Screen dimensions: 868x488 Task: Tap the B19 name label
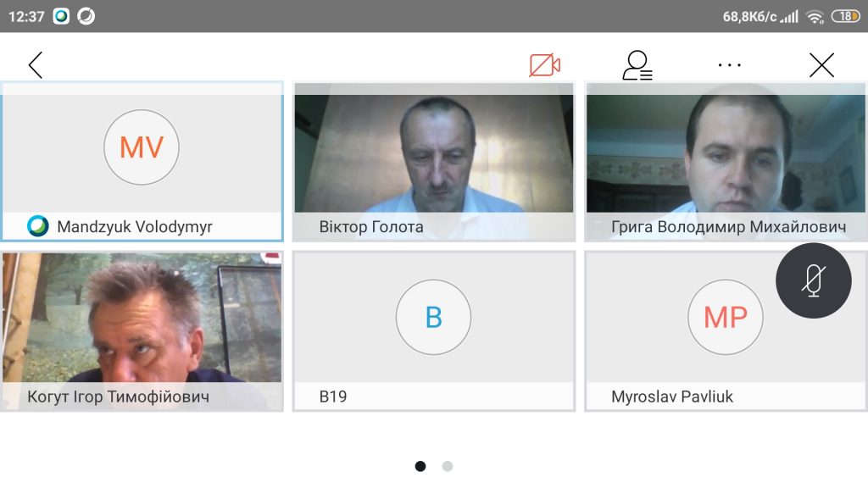tap(332, 396)
